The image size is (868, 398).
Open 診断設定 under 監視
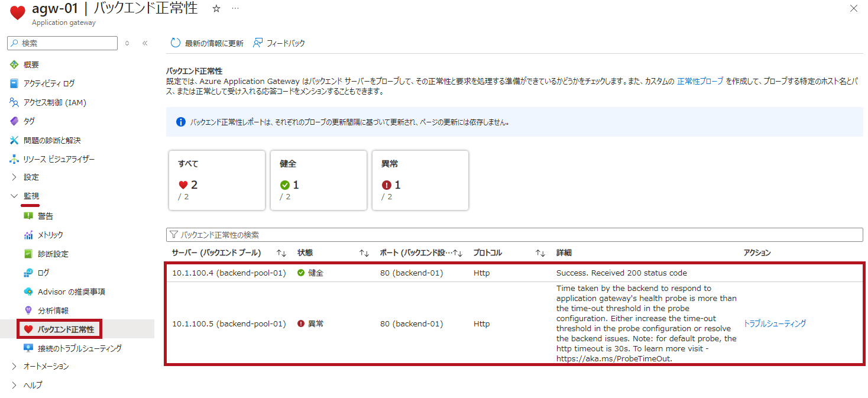click(53, 254)
